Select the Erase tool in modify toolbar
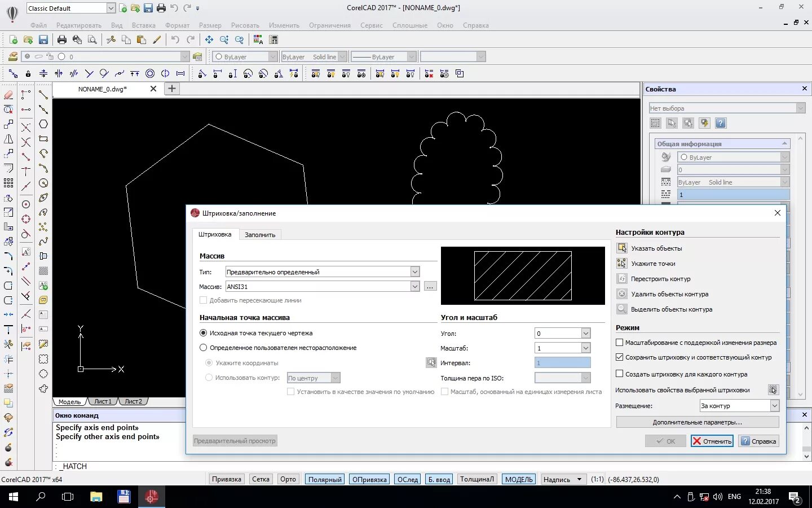 [x=8, y=95]
